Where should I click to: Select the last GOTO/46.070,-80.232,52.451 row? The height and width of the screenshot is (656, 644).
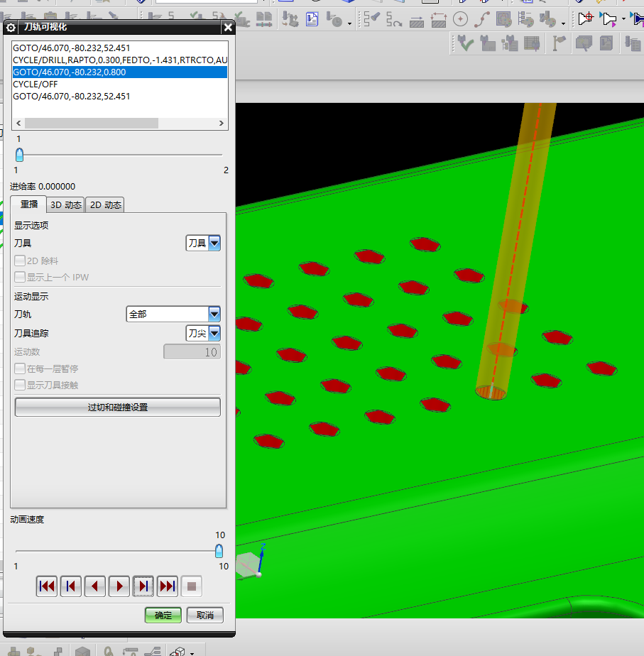click(120, 97)
